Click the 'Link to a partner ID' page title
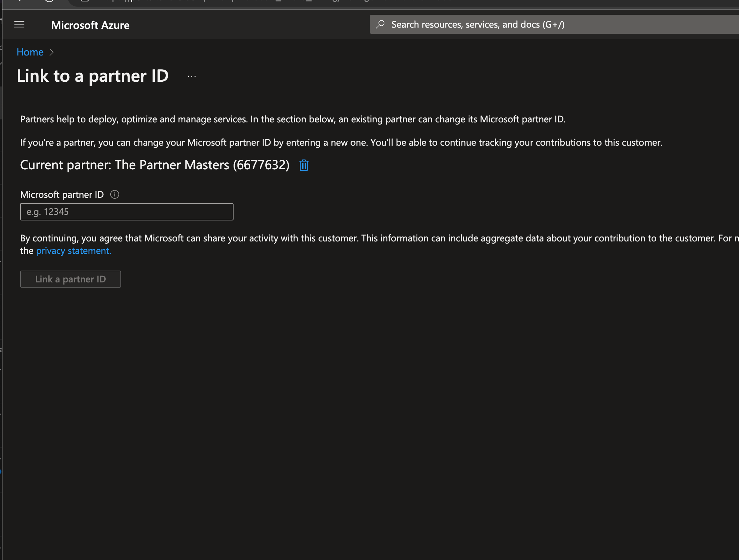The image size is (739, 560). pyautogui.click(x=93, y=76)
